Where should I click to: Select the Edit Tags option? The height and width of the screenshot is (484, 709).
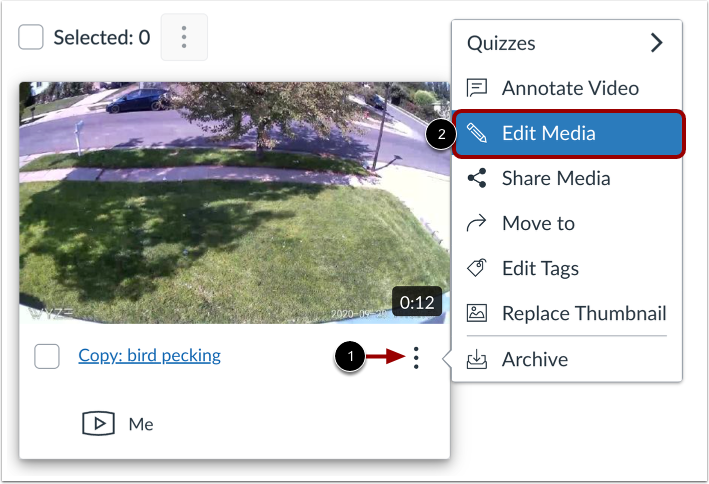(x=567, y=268)
